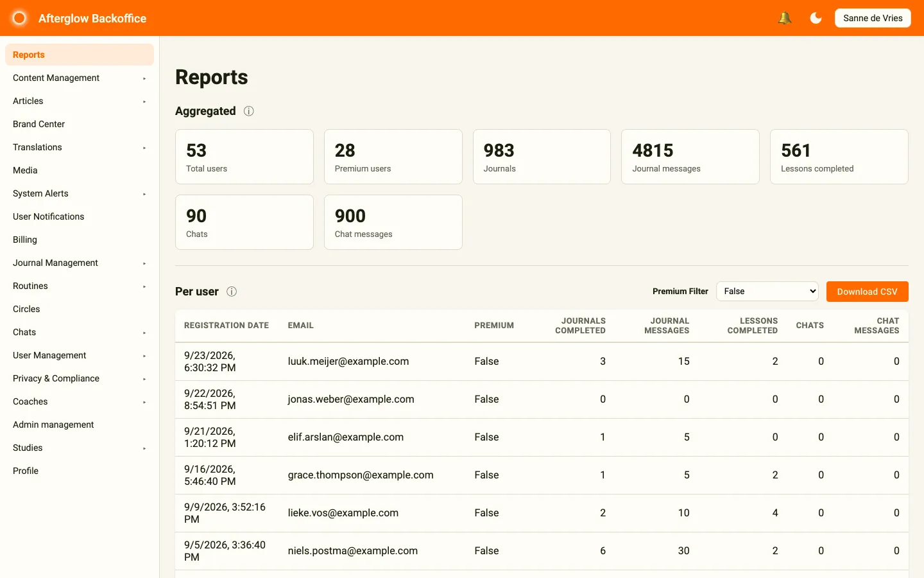Screen dimensions: 924x578
Task: Open Billing from the sidebar
Action: click(x=80, y=240)
